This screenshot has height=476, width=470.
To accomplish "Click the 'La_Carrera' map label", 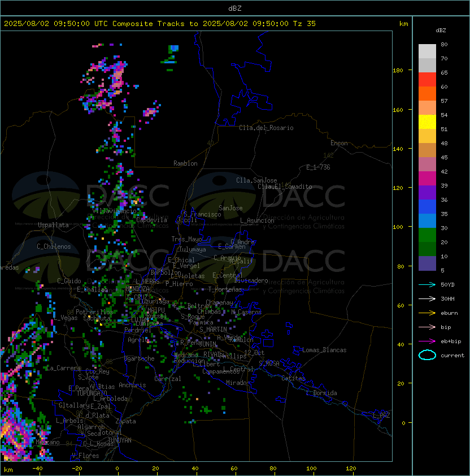I will coord(63,368).
